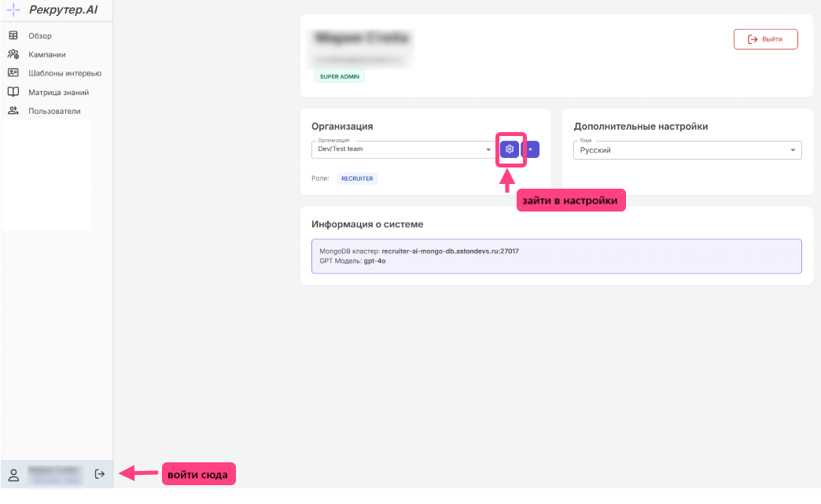Viewport: 821px width, 504px height.
Task: Open organization settings gear icon
Action: (x=510, y=149)
